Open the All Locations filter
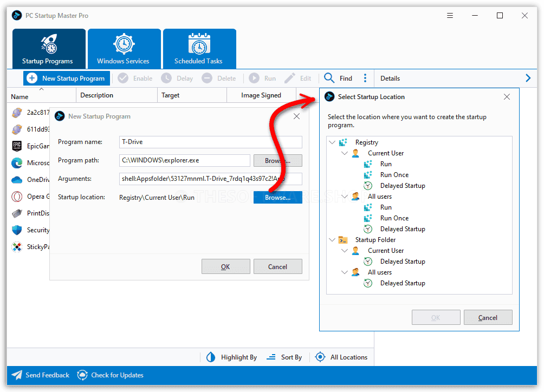This screenshot has height=392, width=544. (341, 357)
